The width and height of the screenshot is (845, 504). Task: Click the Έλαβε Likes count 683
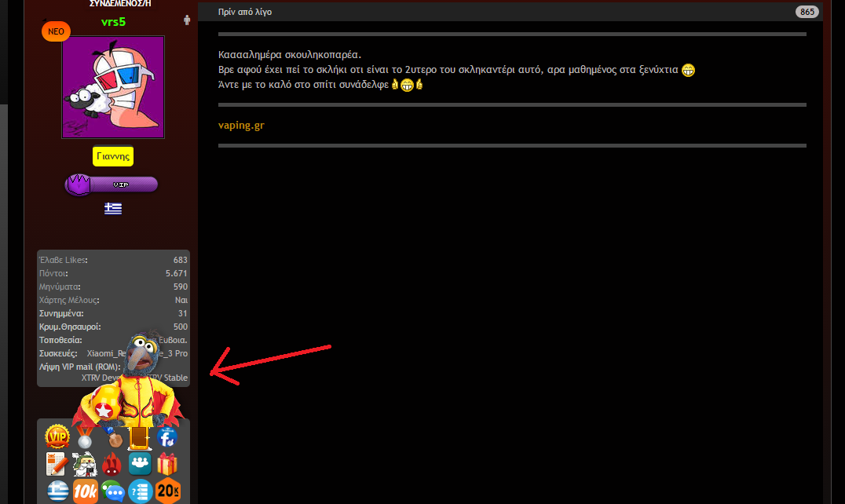click(x=180, y=260)
